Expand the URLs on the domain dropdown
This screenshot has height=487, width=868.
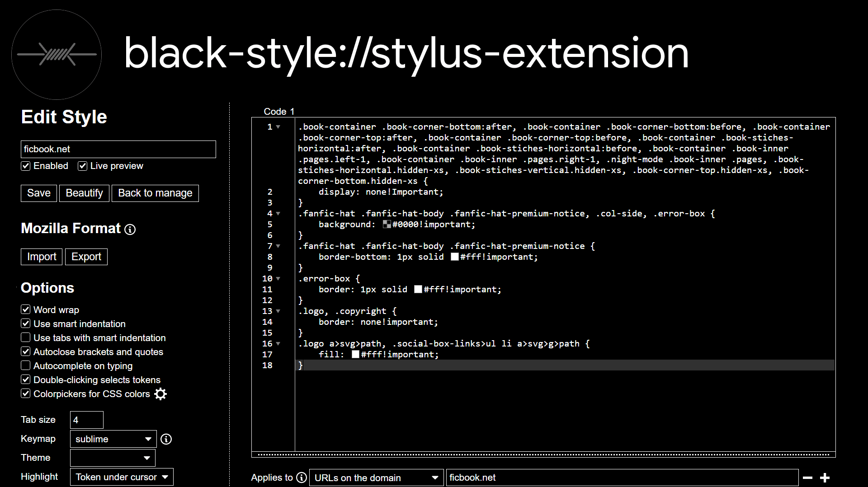pos(376,478)
